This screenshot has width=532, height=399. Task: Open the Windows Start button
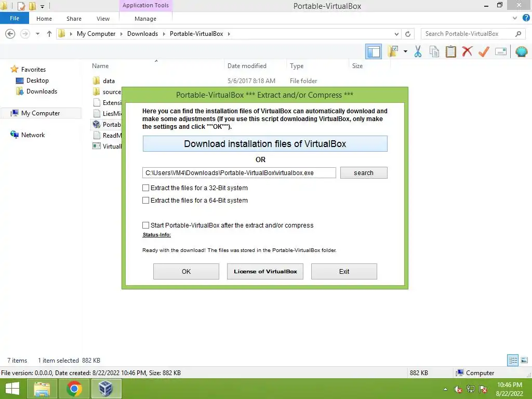point(12,389)
